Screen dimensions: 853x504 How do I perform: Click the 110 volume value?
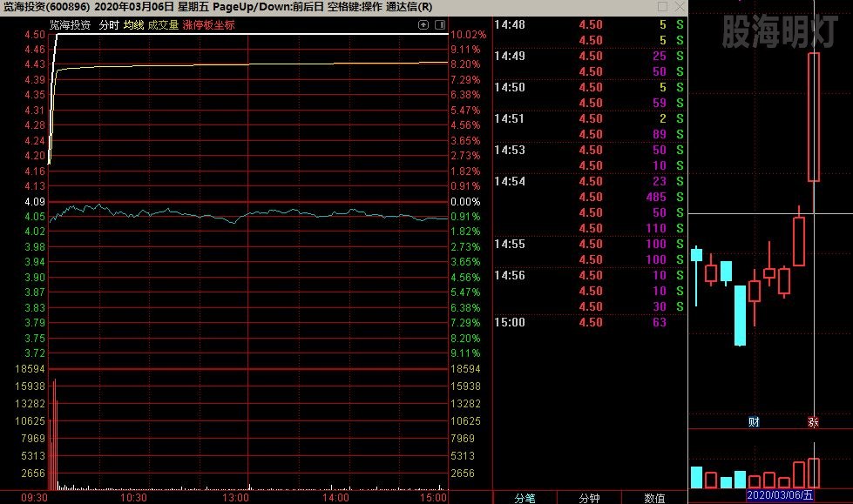point(656,228)
